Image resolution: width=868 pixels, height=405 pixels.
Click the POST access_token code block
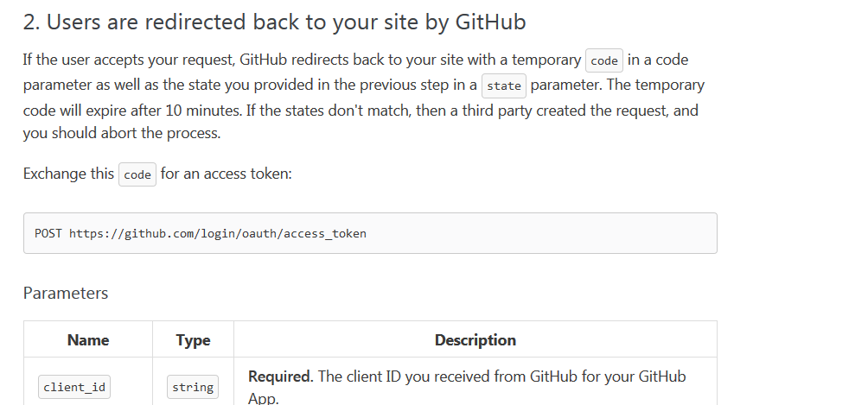(370, 233)
